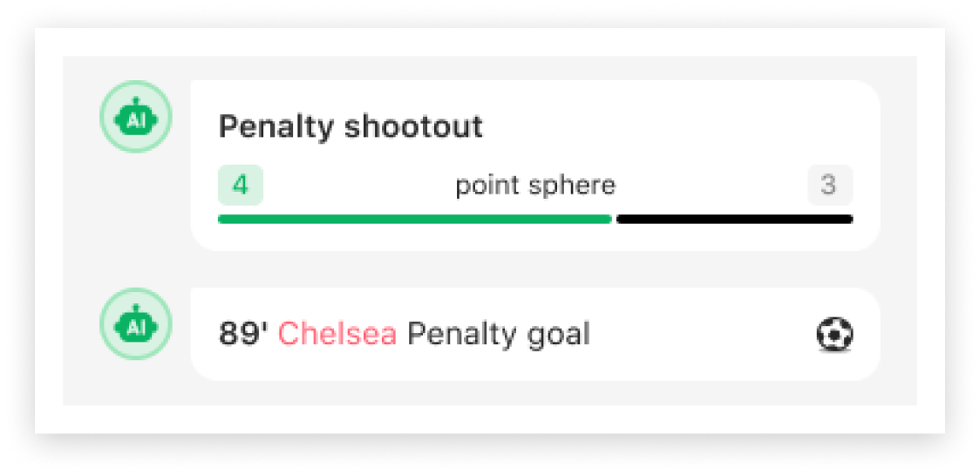This screenshot has width=980, height=476.
Task: Select the grey score badge showing 3
Action: click(x=829, y=185)
